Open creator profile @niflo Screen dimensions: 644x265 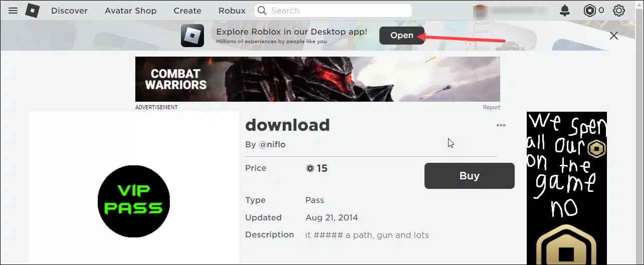tap(272, 144)
